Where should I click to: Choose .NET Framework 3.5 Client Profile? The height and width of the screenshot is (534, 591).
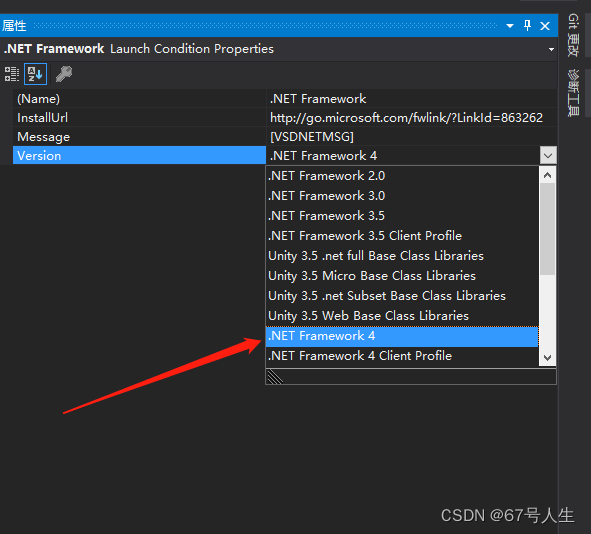403,236
